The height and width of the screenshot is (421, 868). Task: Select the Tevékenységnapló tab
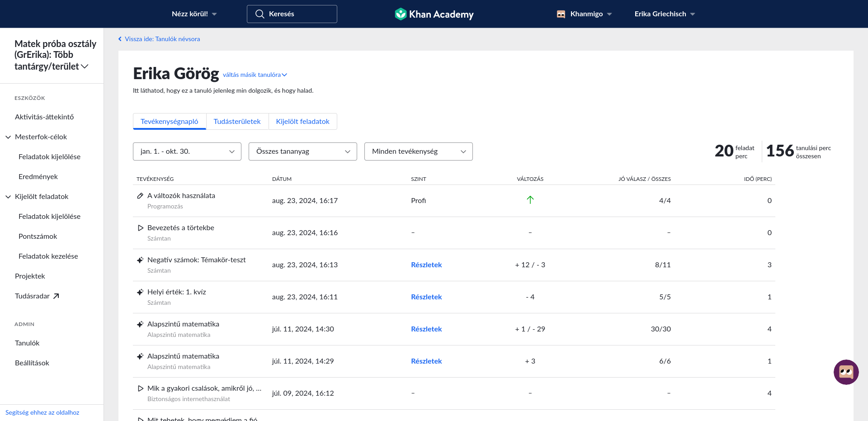click(170, 121)
